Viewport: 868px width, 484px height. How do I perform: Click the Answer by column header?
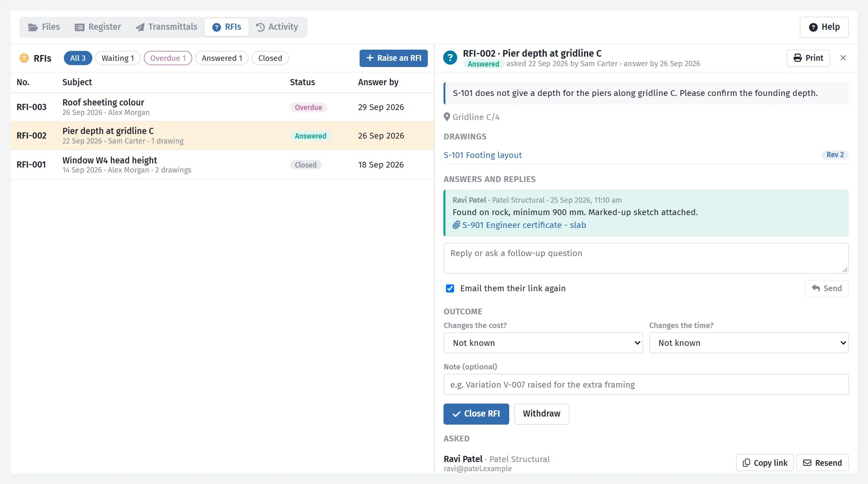[x=378, y=82]
